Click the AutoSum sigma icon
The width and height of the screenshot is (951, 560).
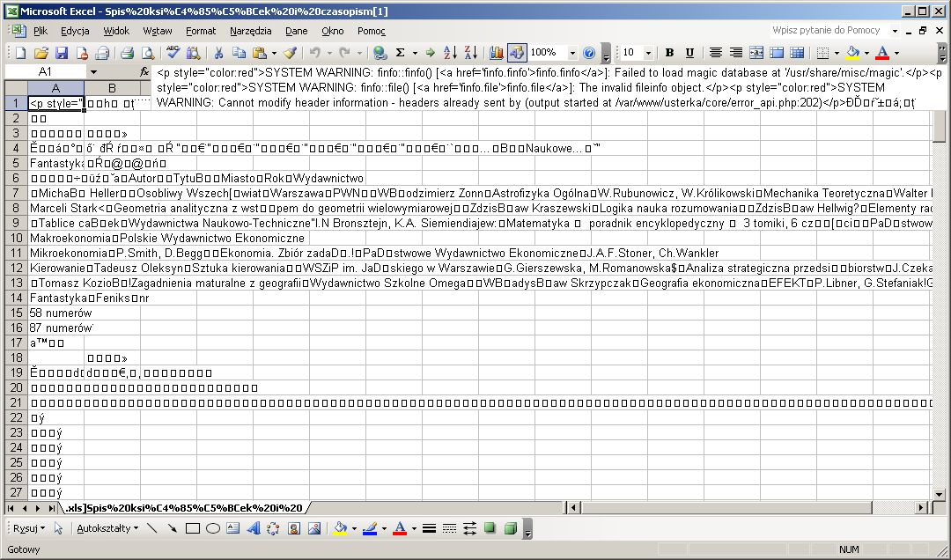click(x=401, y=53)
